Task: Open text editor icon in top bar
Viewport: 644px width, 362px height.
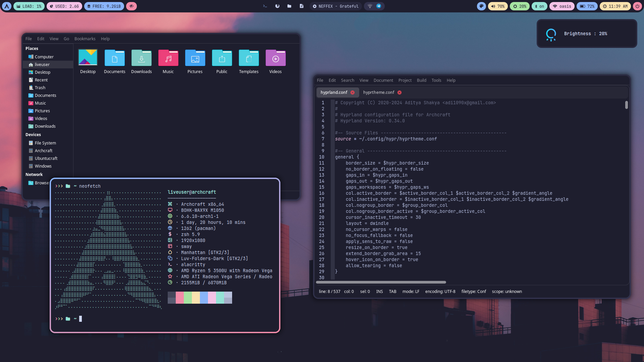Action: point(302,6)
